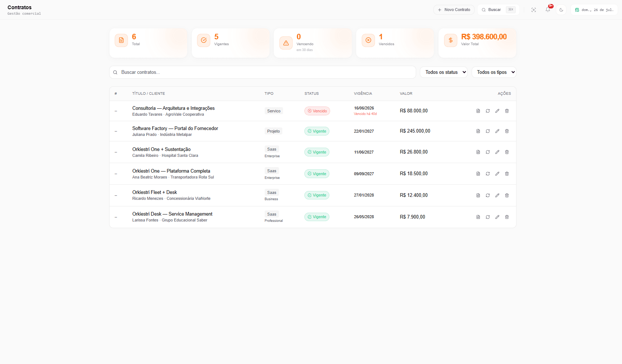Viewport: 622px width, 364px height.
Task: Click the Contratos page title
Action: click(19, 7)
